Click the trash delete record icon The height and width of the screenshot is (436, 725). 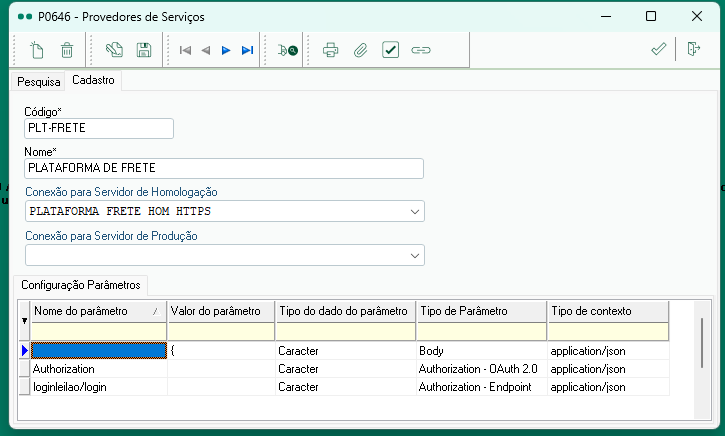click(x=67, y=49)
